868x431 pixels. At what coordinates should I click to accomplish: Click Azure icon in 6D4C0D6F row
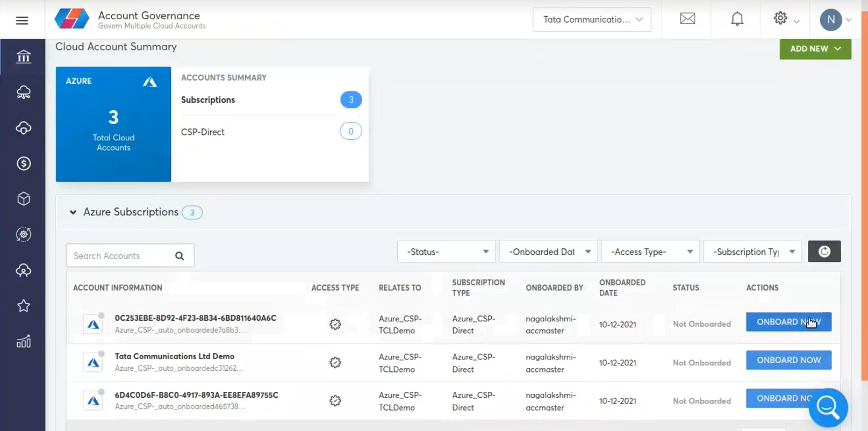click(x=93, y=401)
